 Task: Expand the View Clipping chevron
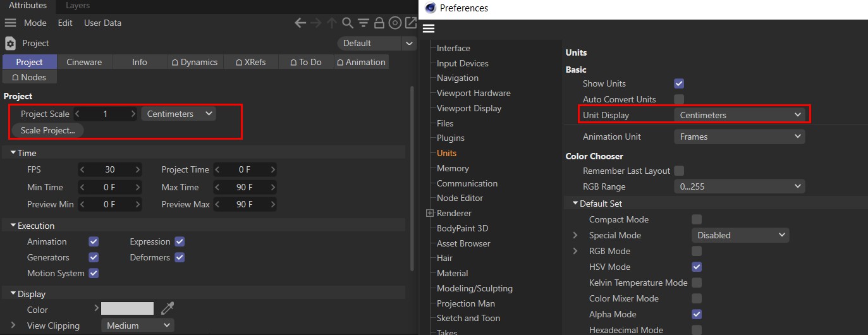(13, 326)
